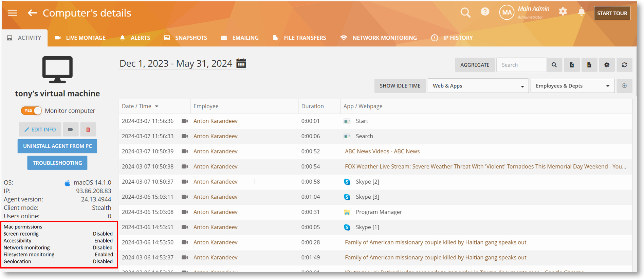
Task: Open the Employees & Depts dropdown
Action: pos(572,86)
